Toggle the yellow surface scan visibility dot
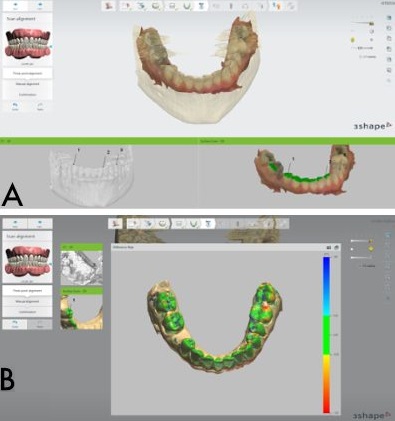Screen dimensions: 395x421 [353, 40]
